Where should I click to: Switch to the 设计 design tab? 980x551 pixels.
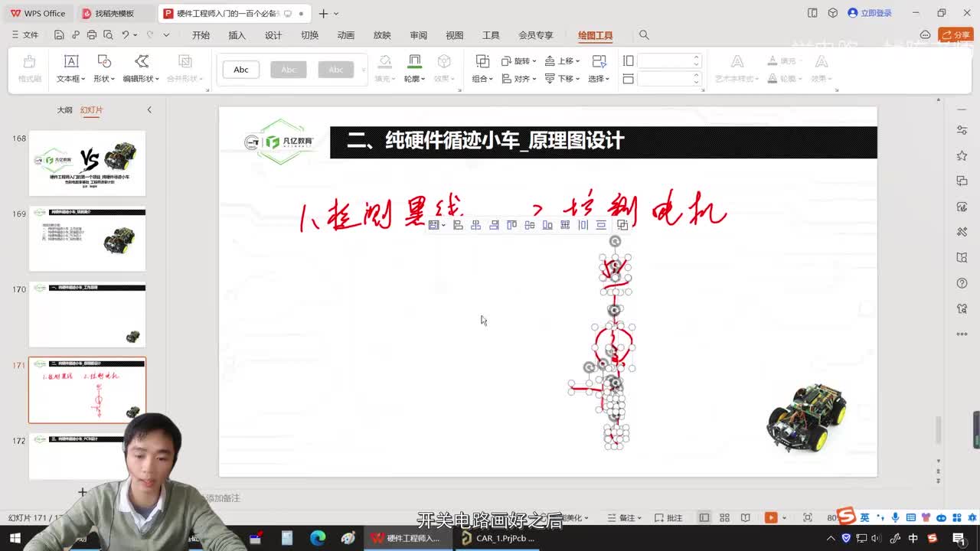[x=273, y=35]
